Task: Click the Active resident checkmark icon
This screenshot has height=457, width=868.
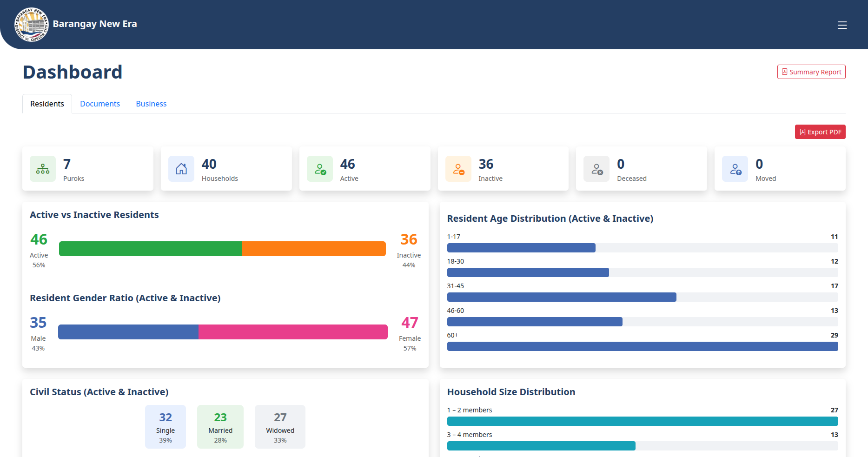Action: [320, 169]
